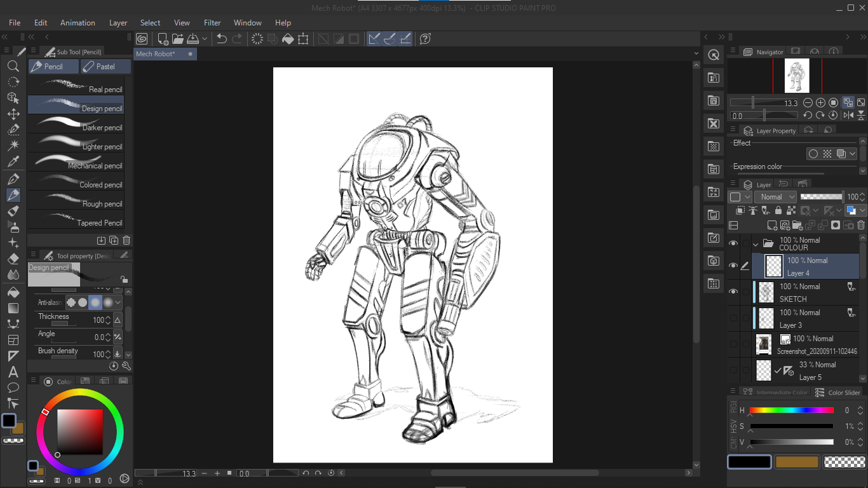Click the Undo arrow in toolbar

tap(221, 39)
